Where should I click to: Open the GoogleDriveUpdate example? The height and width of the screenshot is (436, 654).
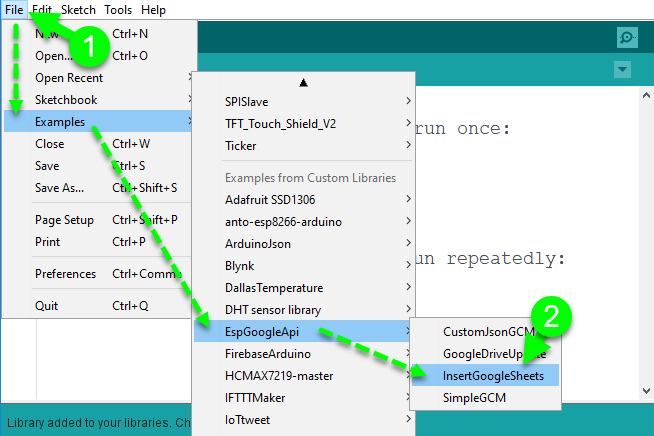click(485, 354)
